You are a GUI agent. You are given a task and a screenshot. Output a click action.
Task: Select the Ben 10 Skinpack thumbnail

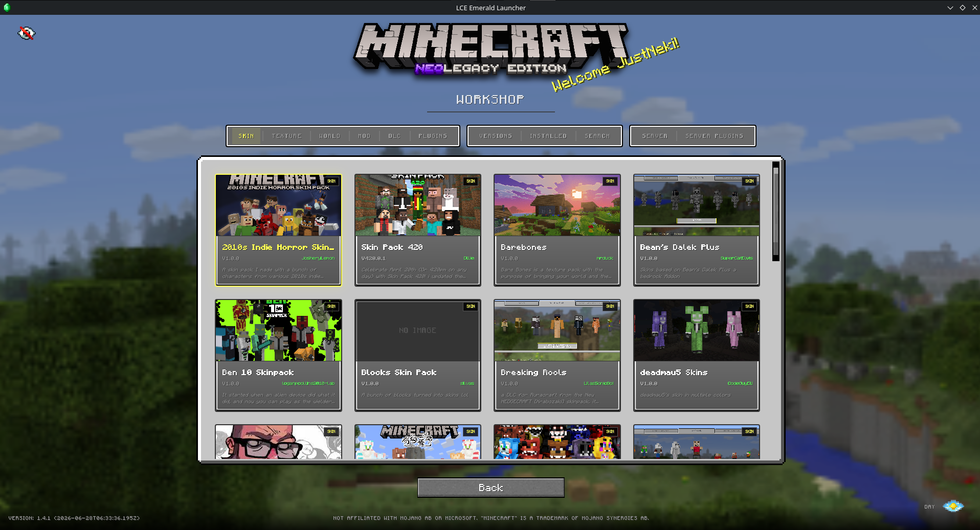tap(279, 331)
